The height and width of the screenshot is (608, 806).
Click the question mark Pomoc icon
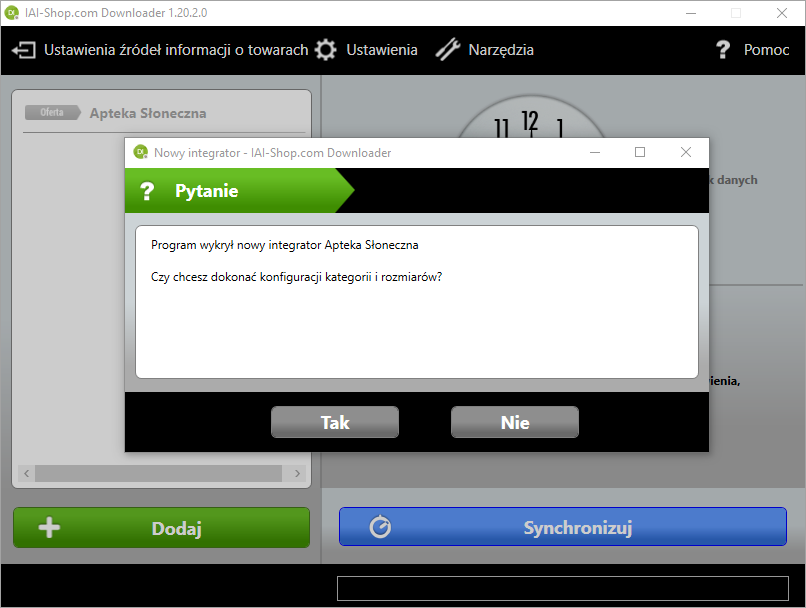click(x=723, y=50)
